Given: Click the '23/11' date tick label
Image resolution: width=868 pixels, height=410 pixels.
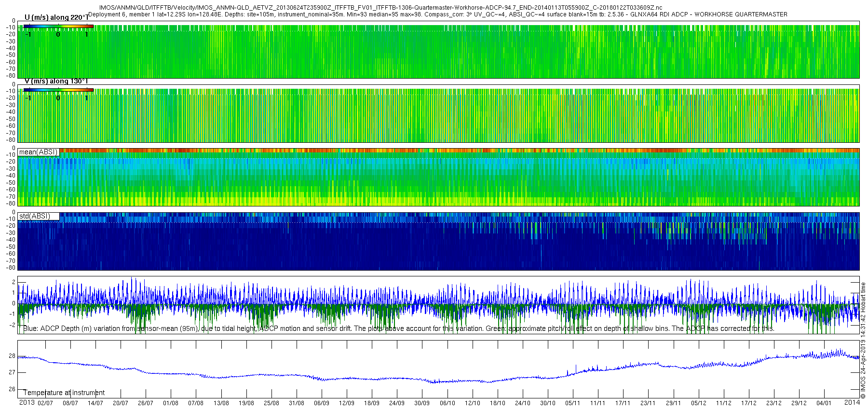Looking at the screenshot, I should tap(648, 403).
